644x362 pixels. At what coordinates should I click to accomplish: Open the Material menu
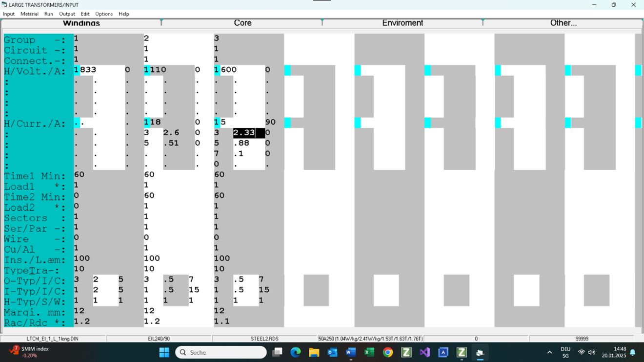(29, 14)
